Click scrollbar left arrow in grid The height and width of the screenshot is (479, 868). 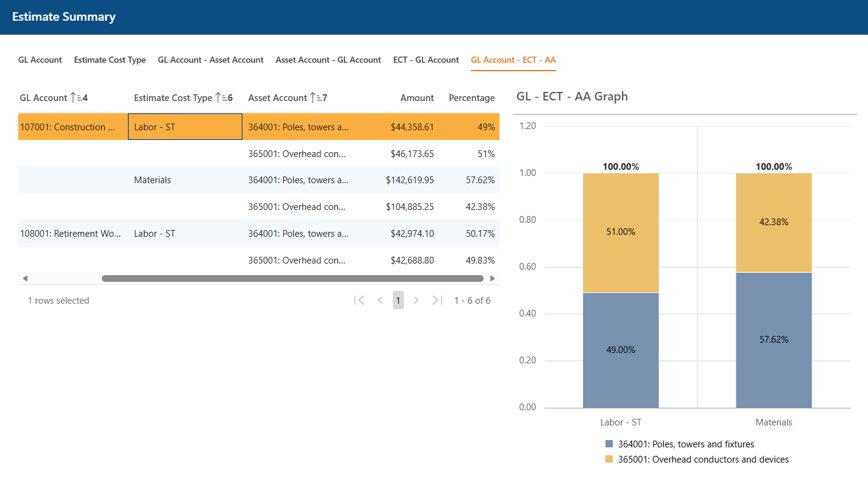pos(25,278)
